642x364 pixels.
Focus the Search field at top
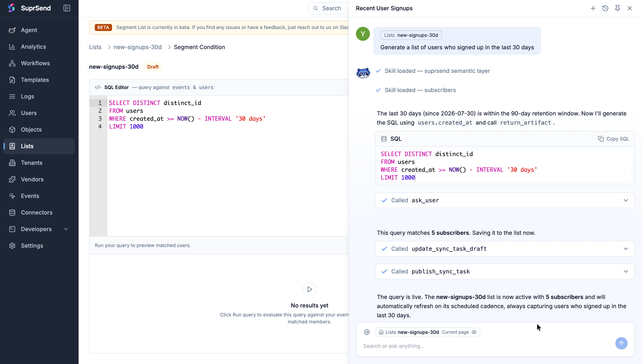[328, 8]
